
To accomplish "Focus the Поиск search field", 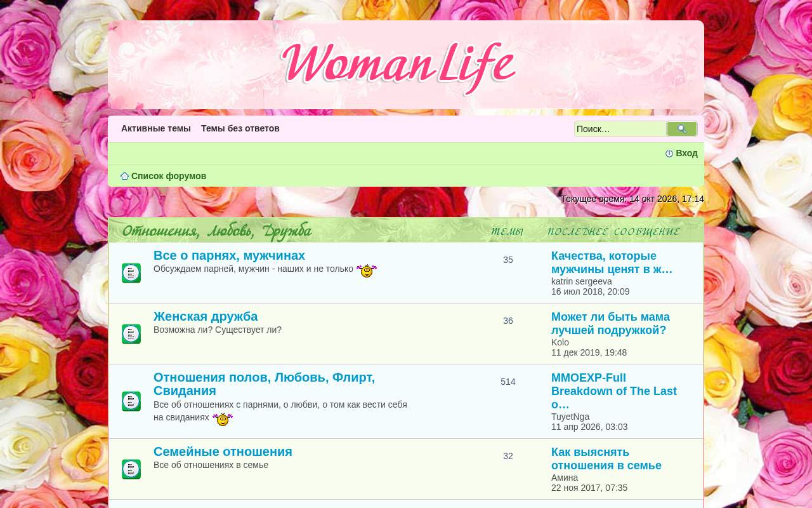I will 620,129.
